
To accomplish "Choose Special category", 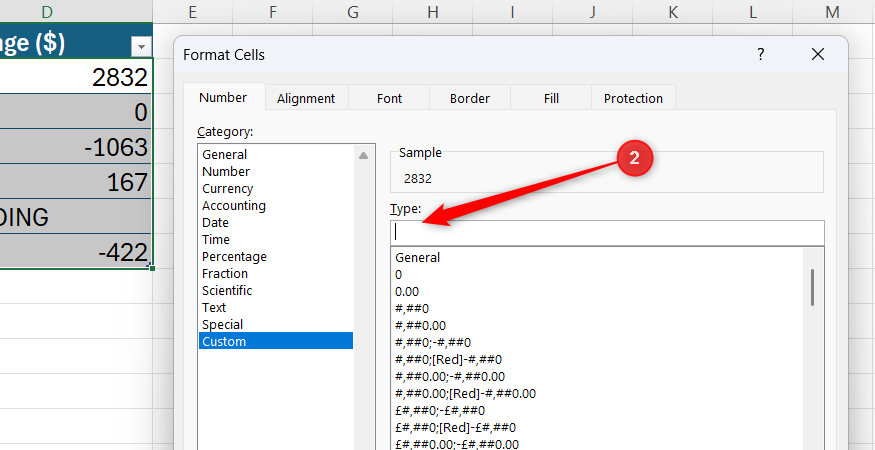I will (276, 325).
